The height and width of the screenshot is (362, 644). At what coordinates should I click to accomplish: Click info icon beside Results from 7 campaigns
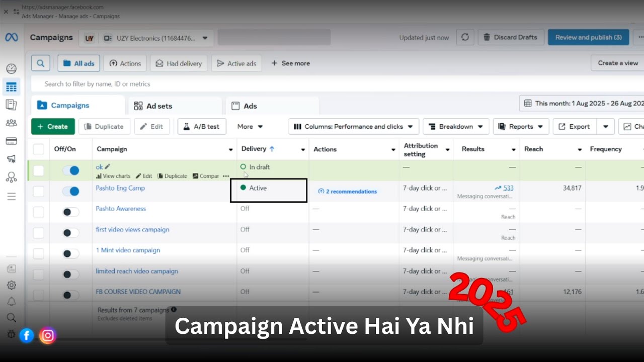[x=174, y=310]
